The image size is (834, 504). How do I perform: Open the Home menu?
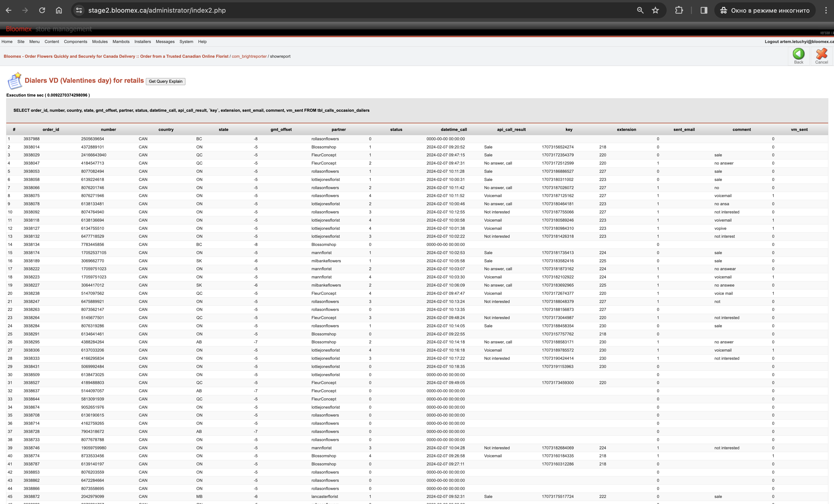[7, 42]
